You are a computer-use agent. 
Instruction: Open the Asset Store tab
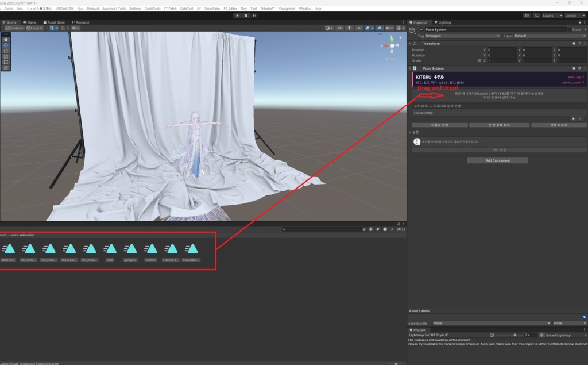[x=54, y=22]
